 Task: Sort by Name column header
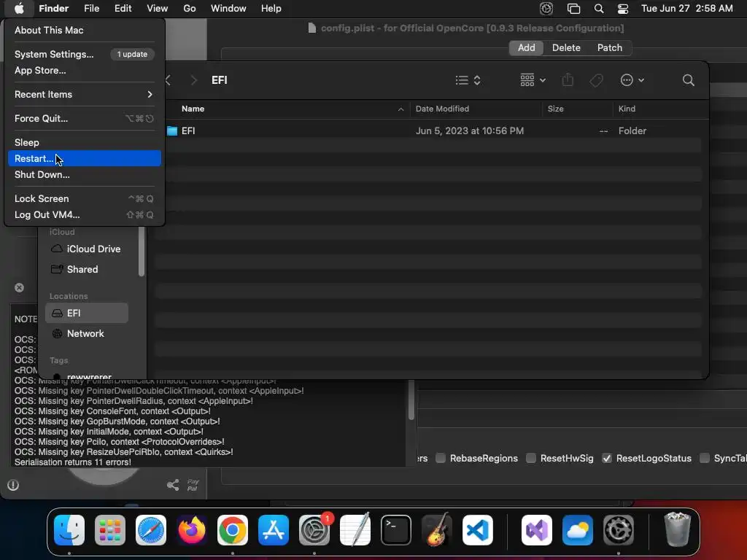pos(193,109)
